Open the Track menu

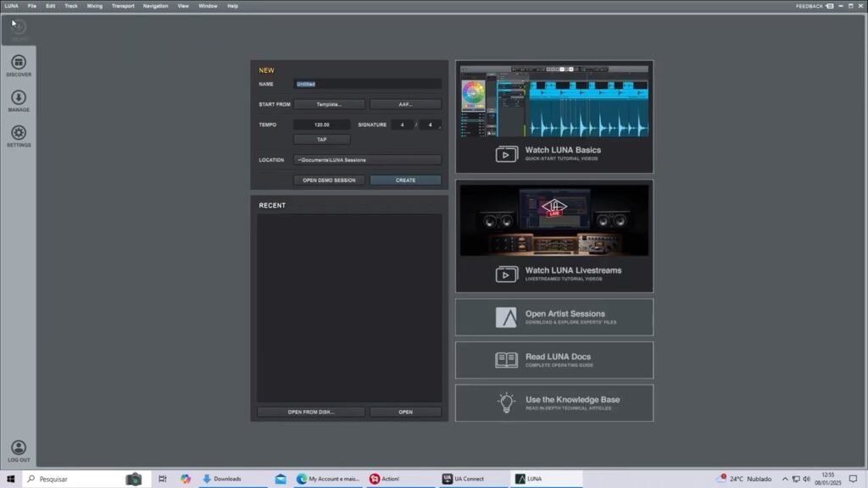point(71,6)
